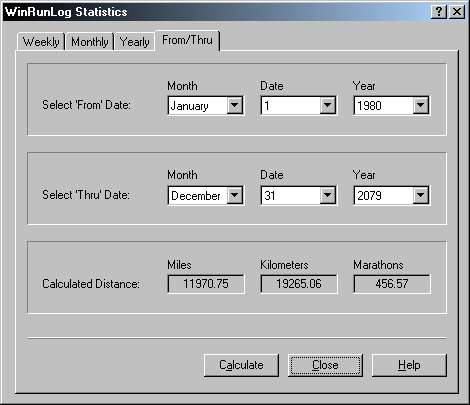This screenshot has width=470, height=405.
Task: Click the Kilometers field showing 19265.06
Action: (x=299, y=284)
